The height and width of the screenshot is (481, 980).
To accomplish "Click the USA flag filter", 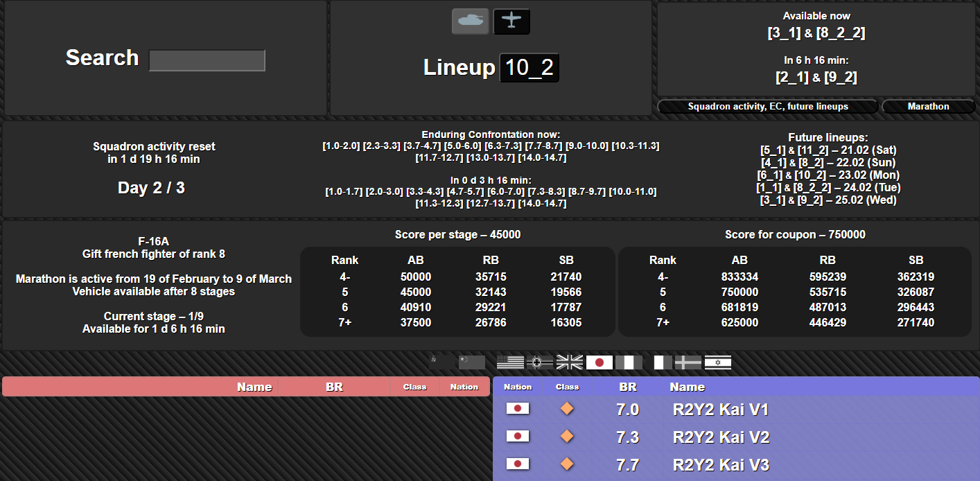I will pyautogui.click(x=510, y=362).
